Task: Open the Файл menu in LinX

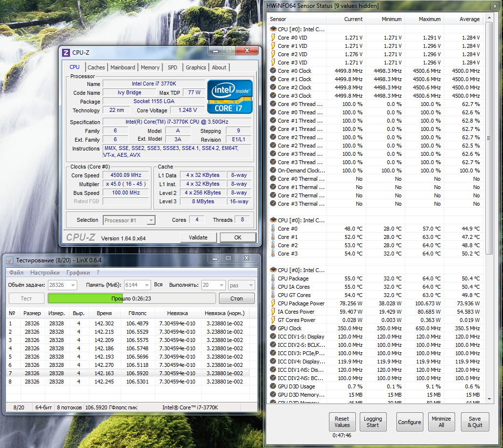Action: coord(16,273)
